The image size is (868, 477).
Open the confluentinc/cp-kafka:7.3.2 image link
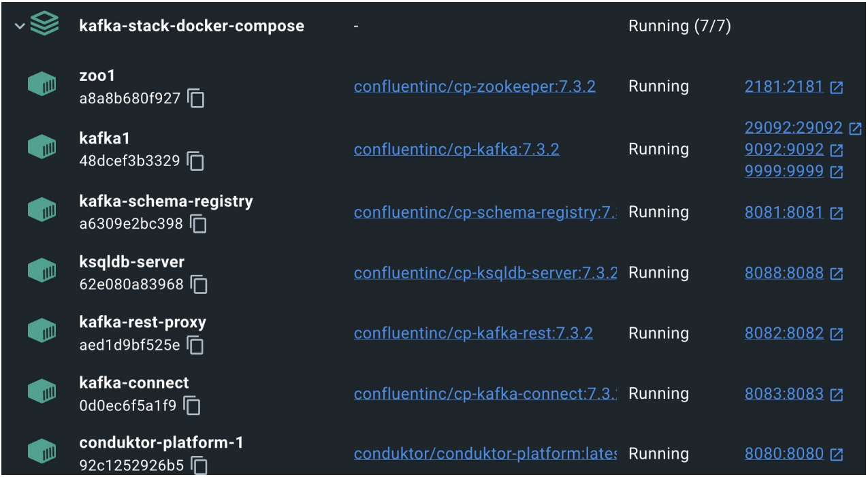[x=456, y=149]
